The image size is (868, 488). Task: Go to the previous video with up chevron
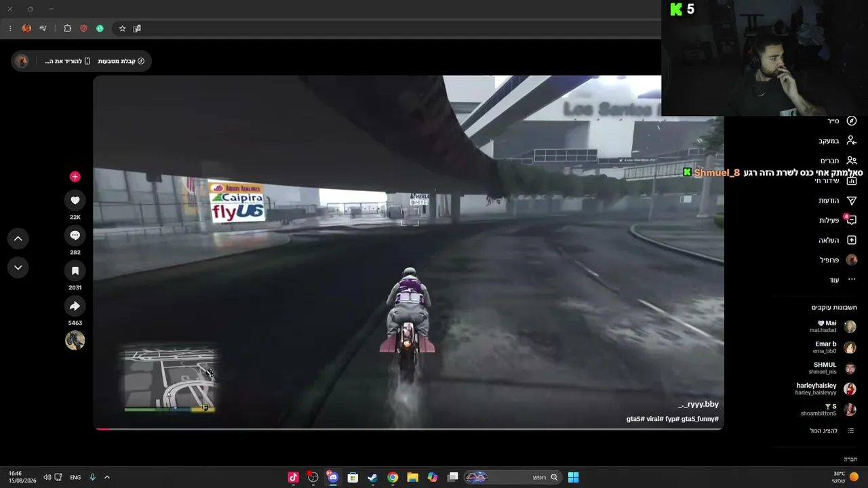(x=18, y=239)
